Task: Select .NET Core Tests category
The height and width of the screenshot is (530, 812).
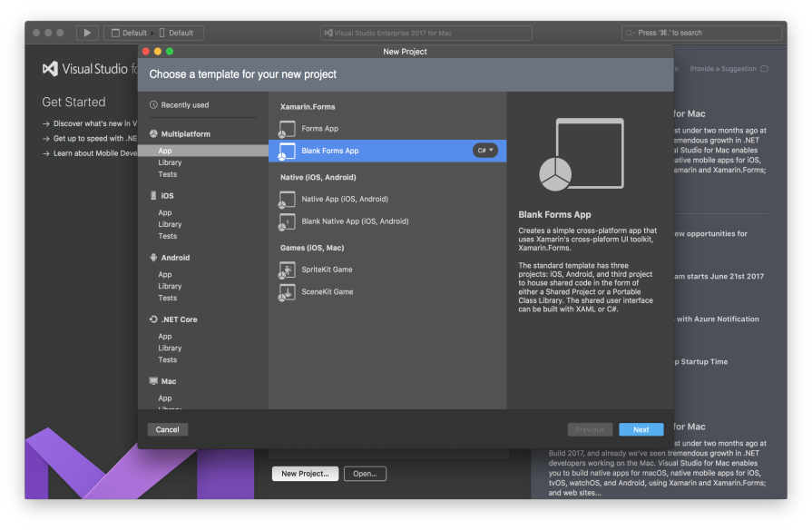Action: [167, 359]
